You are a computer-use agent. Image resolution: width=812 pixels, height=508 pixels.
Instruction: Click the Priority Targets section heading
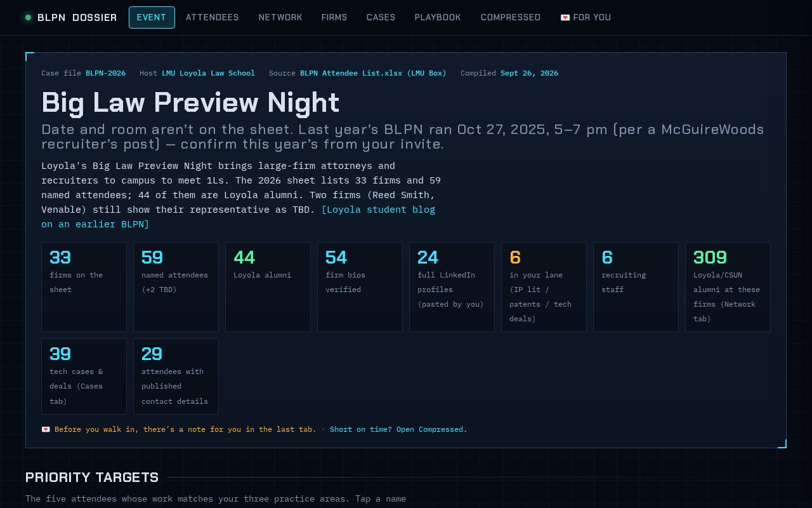[92, 477]
